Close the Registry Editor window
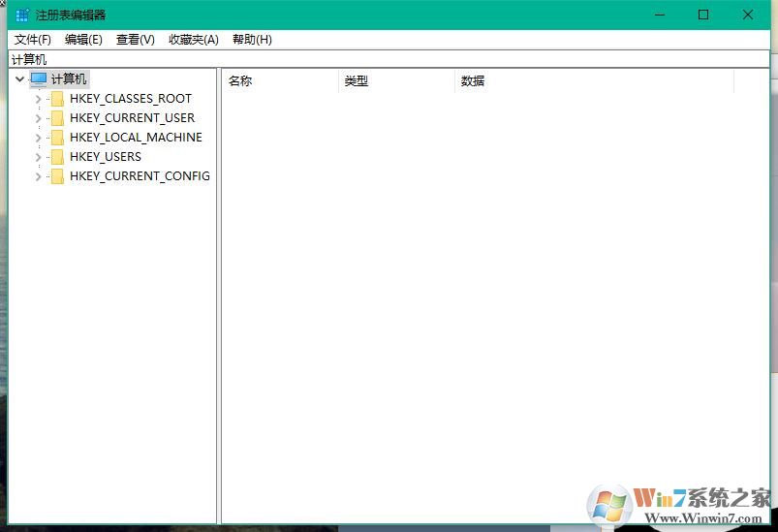Viewport: 778px width, 532px height. 748,15
